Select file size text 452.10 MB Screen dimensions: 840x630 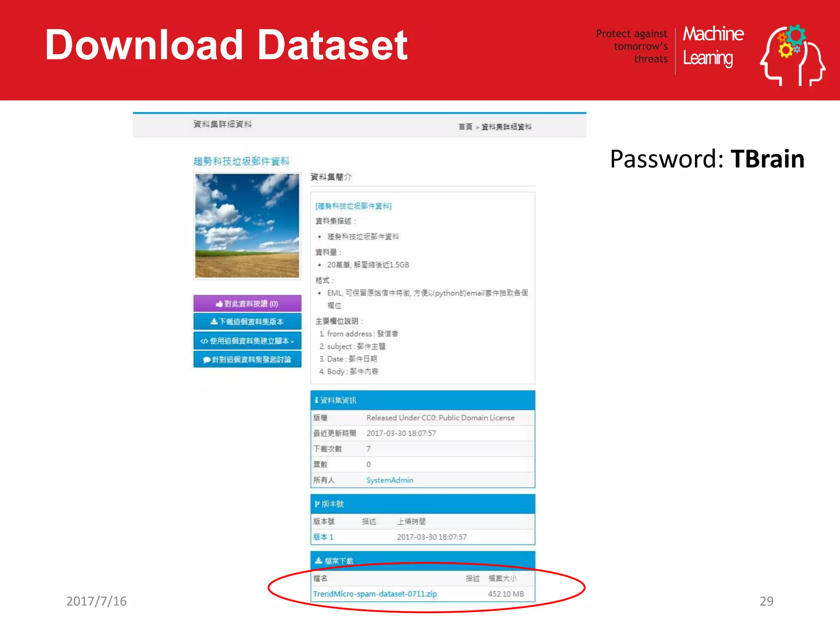506,594
